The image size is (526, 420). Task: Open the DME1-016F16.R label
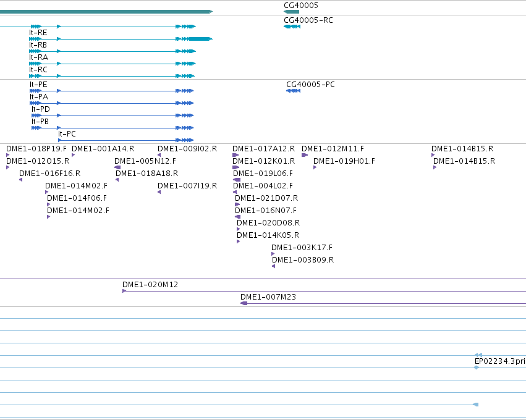click(49, 174)
